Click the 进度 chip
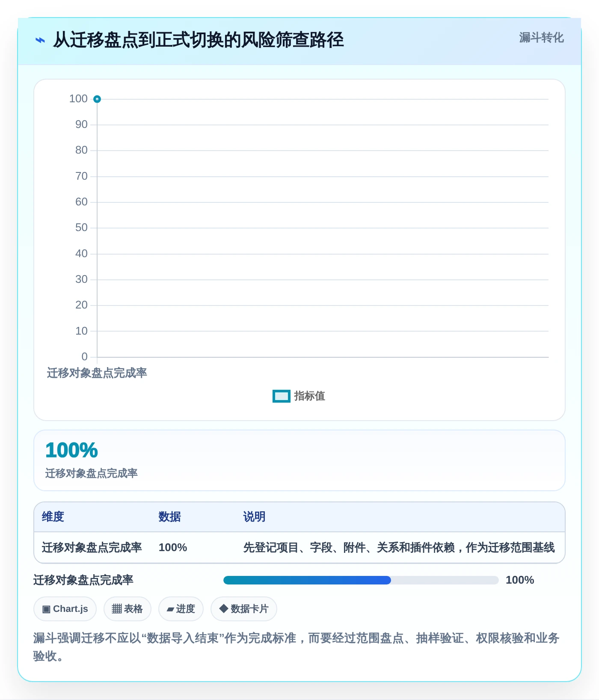The image size is (599, 700). (x=181, y=609)
